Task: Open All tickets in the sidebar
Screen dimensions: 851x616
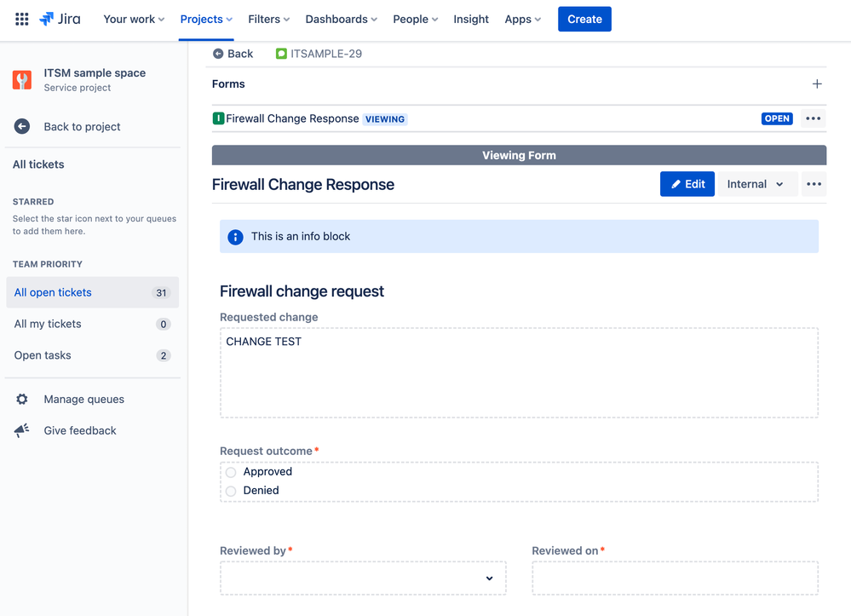Action: click(x=38, y=164)
